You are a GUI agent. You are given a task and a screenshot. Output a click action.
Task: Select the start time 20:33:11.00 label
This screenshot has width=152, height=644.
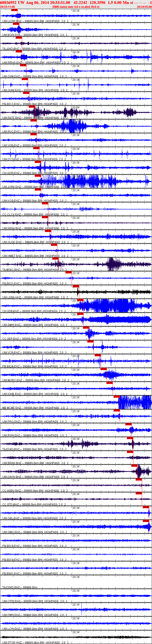click(x=8, y=7)
